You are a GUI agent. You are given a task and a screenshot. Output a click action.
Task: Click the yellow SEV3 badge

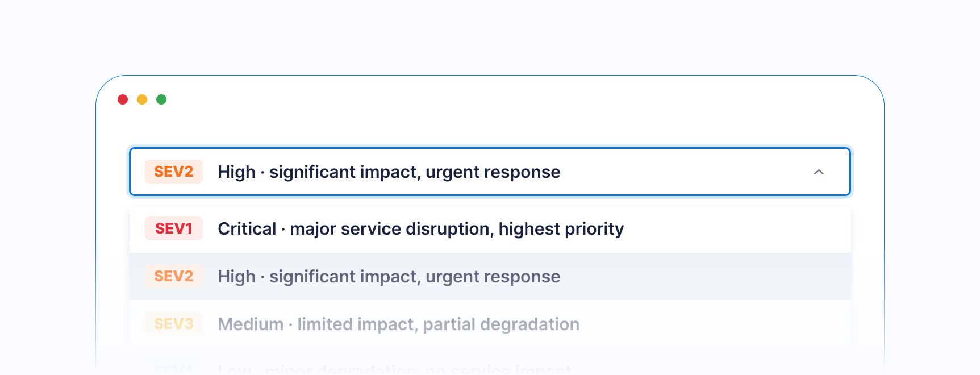174,324
